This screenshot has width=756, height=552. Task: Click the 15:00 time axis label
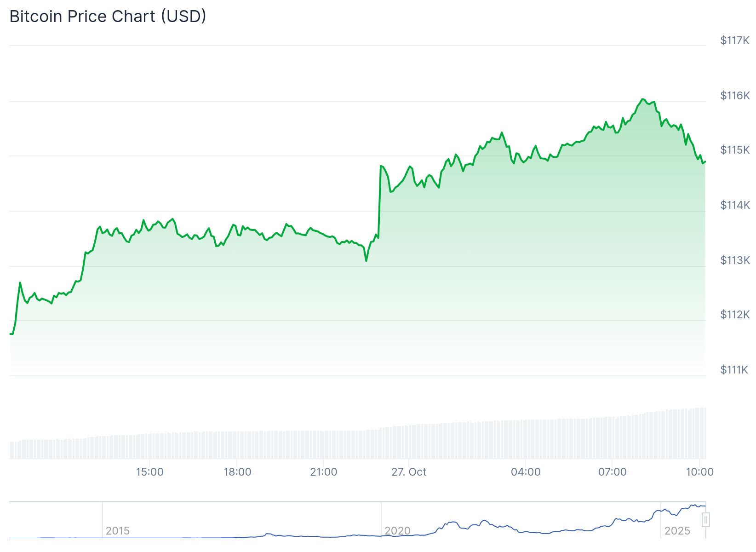point(149,472)
